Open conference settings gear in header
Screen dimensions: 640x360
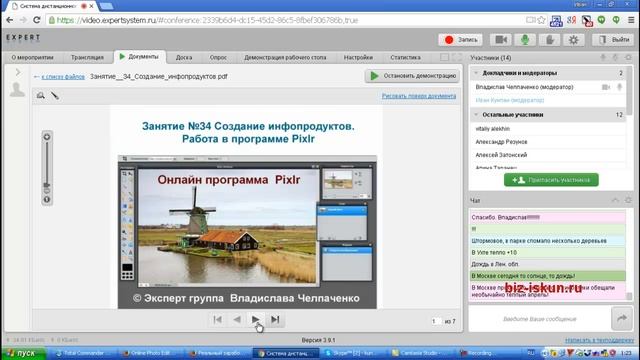573,40
